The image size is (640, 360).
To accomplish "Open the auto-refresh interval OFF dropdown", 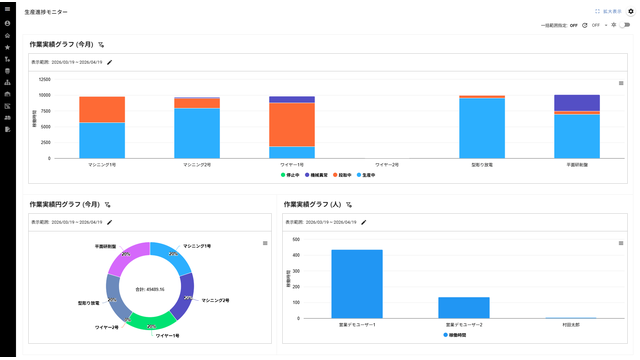I will (599, 25).
